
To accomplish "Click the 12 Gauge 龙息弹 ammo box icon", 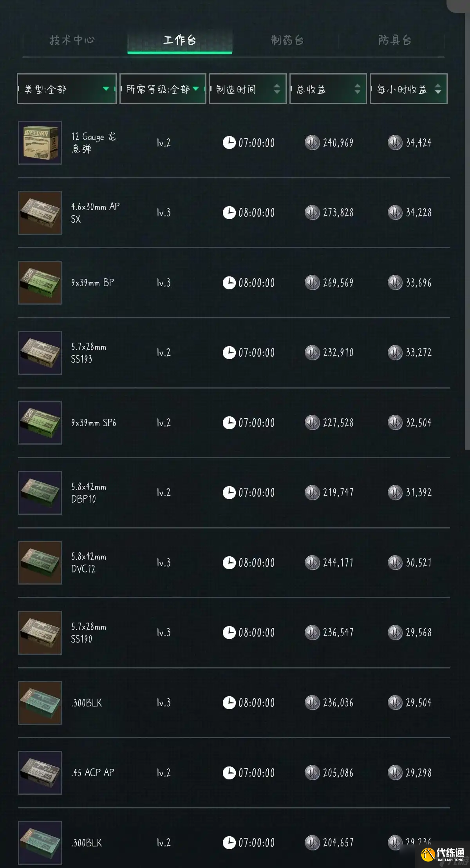I will point(40,143).
